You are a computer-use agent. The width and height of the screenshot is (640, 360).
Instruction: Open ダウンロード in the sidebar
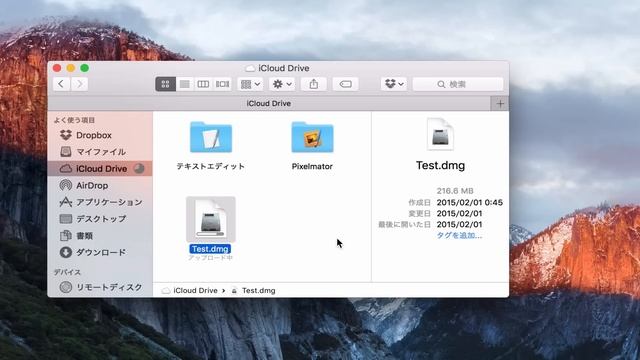click(100, 252)
